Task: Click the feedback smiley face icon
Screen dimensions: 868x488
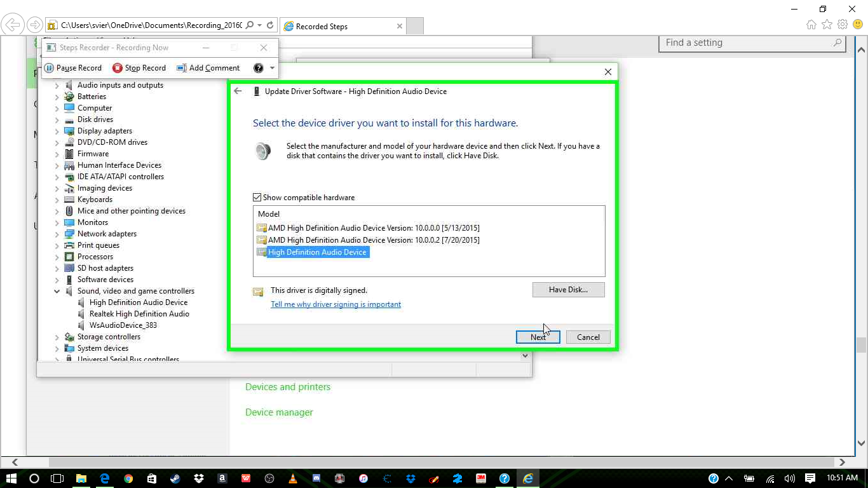Action: click(858, 25)
